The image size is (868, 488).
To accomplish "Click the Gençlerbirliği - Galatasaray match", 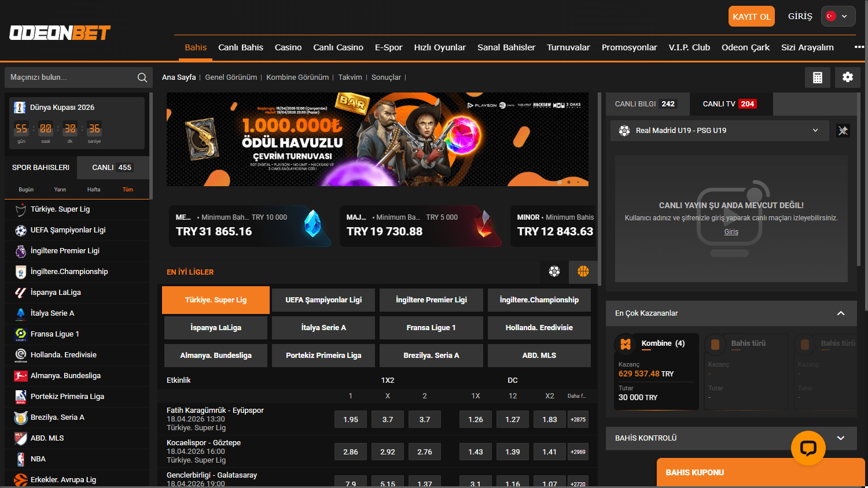I will pos(212,475).
